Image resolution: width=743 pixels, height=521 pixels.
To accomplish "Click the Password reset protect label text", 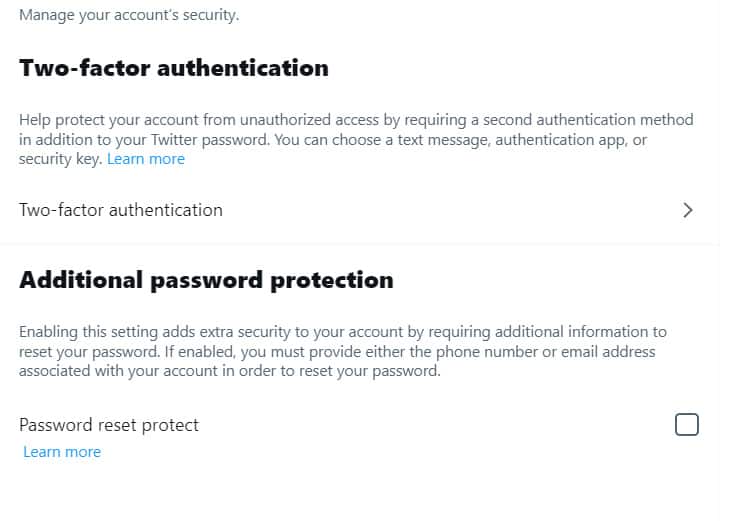I will pos(109,425).
